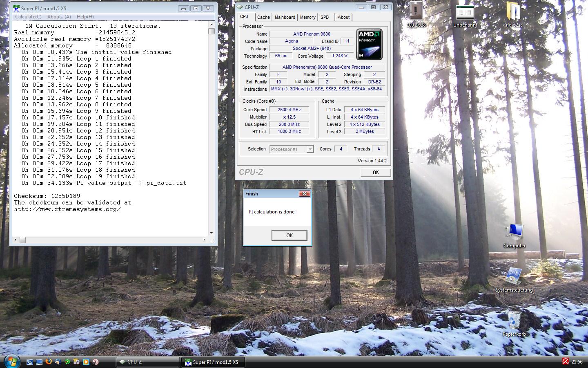
Task: Switch to the Mainboard tab
Action: pyautogui.click(x=285, y=17)
